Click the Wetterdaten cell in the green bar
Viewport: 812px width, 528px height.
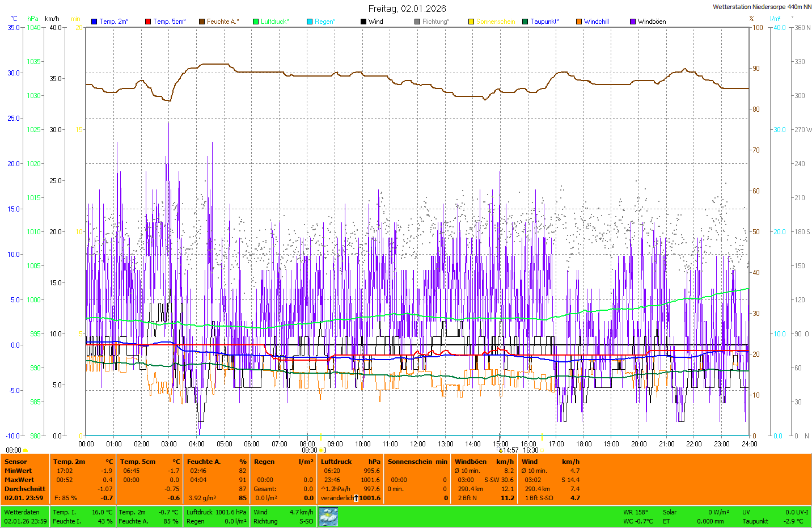22,512
